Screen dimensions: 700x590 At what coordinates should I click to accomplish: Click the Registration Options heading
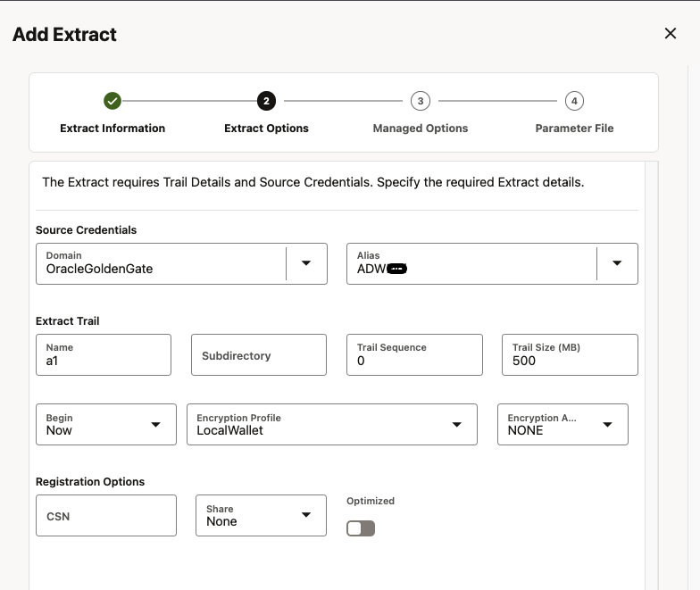pyautogui.click(x=90, y=482)
